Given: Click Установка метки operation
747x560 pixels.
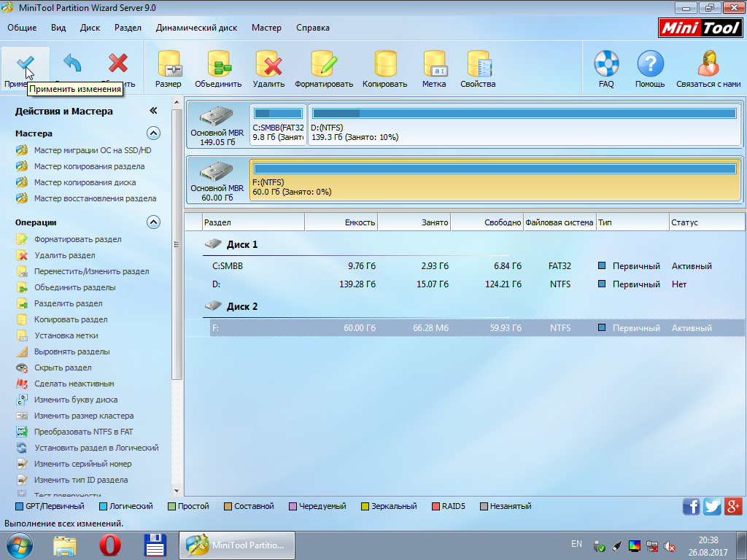Looking at the screenshot, I should (57, 335).
